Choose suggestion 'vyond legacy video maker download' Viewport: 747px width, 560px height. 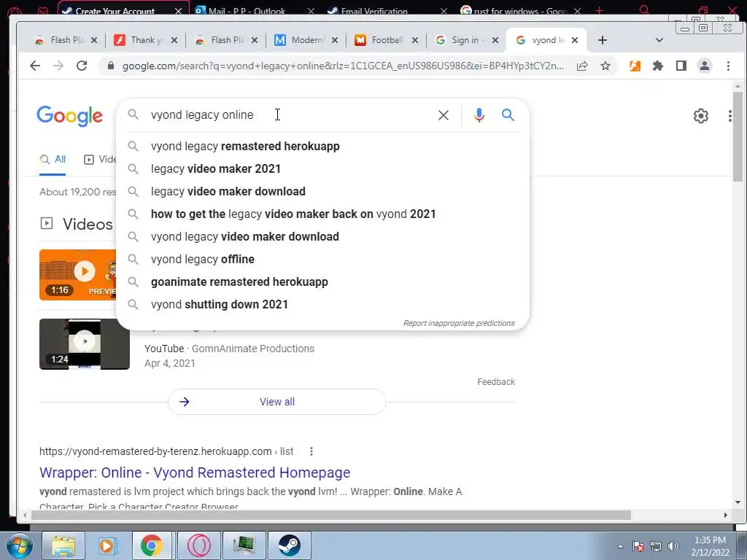pyautogui.click(x=322, y=237)
